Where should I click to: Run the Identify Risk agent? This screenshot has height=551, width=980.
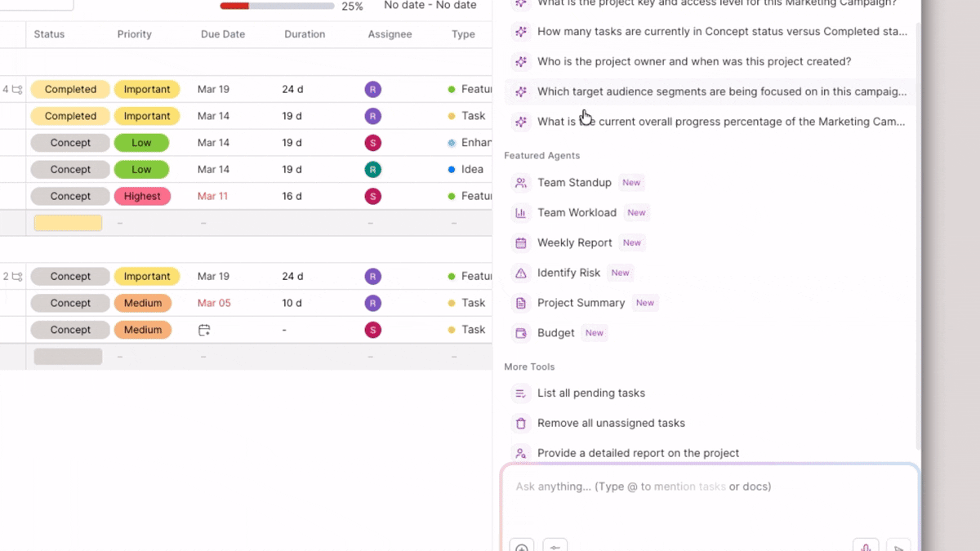(x=568, y=273)
